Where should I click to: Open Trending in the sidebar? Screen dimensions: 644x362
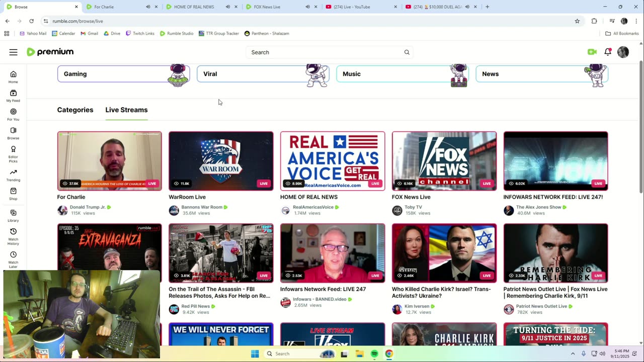pos(13,175)
